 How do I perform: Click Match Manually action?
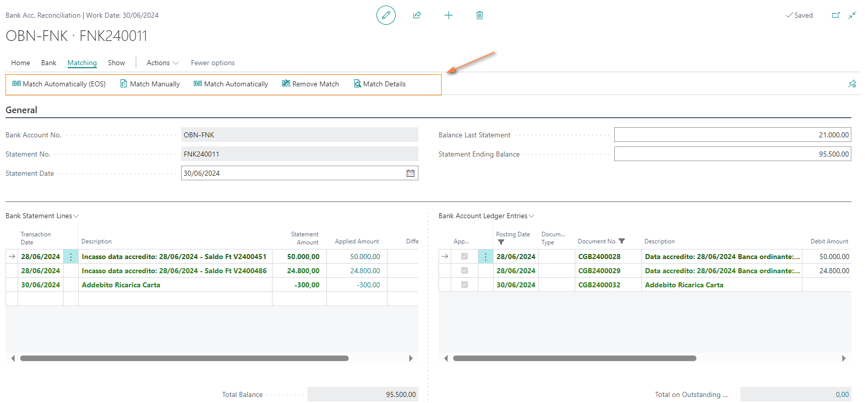click(x=150, y=84)
